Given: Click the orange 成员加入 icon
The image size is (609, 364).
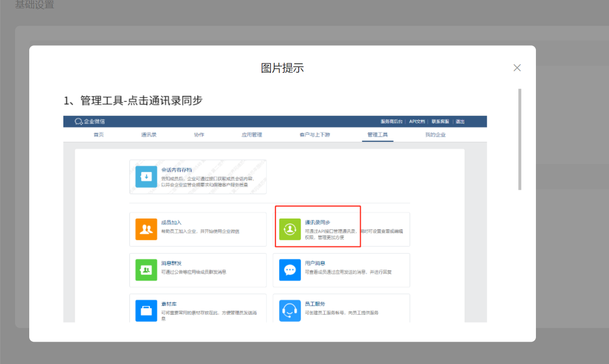Looking at the screenshot, I should point(146,229).
